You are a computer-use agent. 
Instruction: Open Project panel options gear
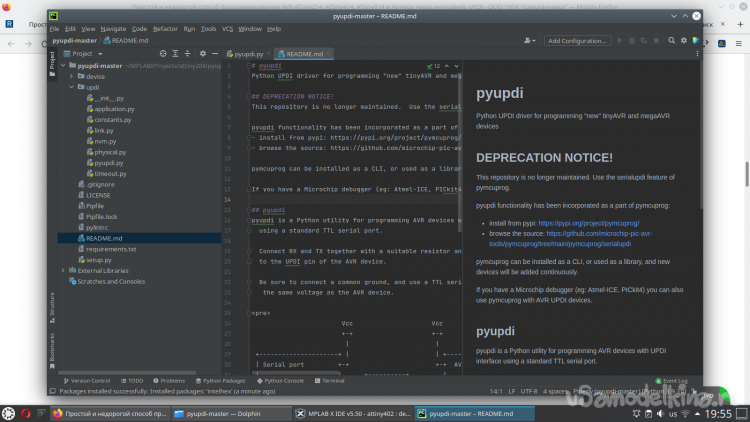[201, 53]
